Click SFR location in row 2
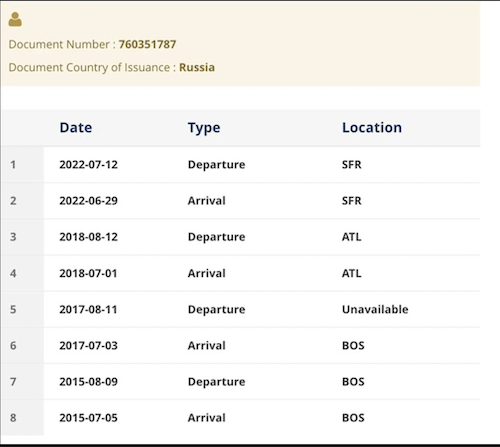 [x=352, y=201]
